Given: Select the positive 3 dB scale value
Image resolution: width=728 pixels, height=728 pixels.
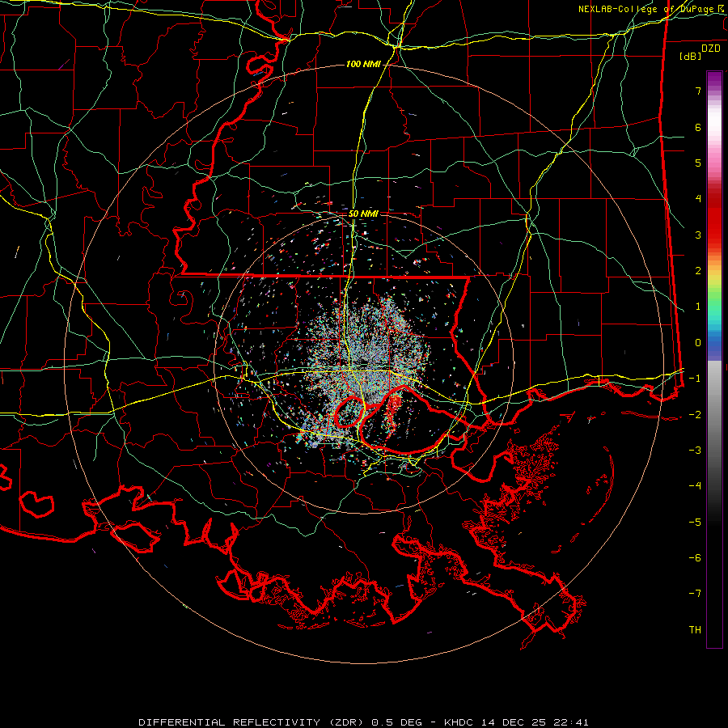Looking at the screenshot, I should click(698, 235).
